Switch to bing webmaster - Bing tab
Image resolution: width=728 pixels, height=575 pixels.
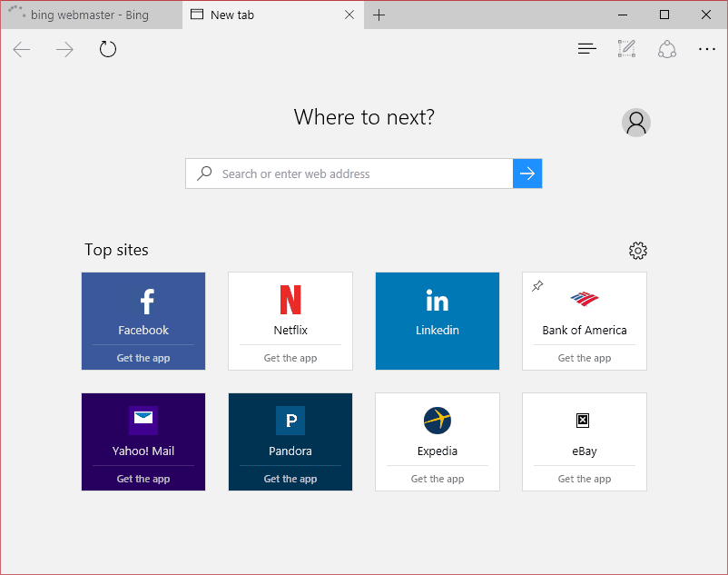pyautogui.click(x=91, y=15)
